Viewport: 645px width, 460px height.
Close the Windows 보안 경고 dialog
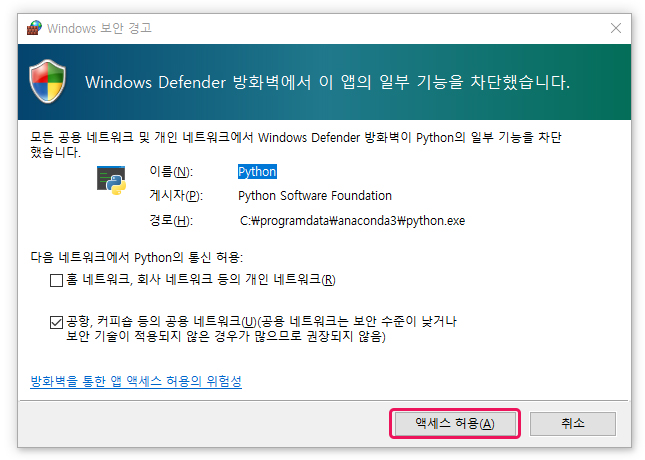tap(616, 28)
